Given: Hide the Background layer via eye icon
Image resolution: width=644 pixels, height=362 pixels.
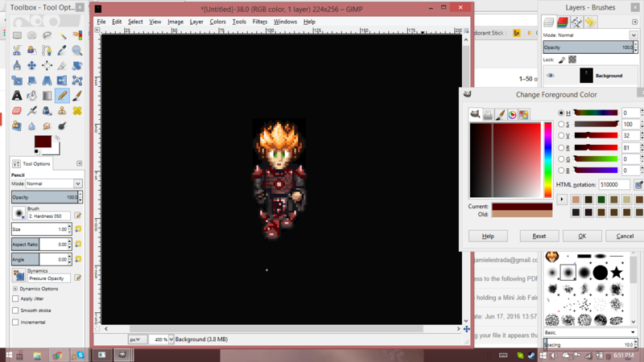Looking at the screenshot, I should (x=551, y=76).
